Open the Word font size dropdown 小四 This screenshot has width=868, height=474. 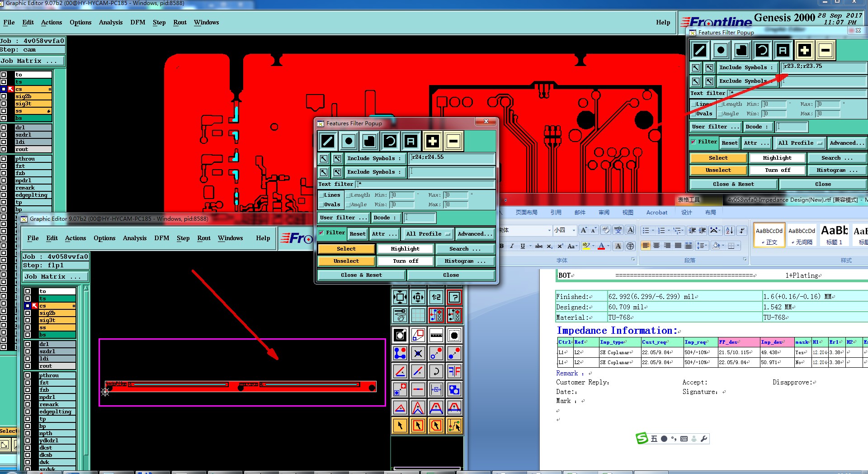[574, 230]
